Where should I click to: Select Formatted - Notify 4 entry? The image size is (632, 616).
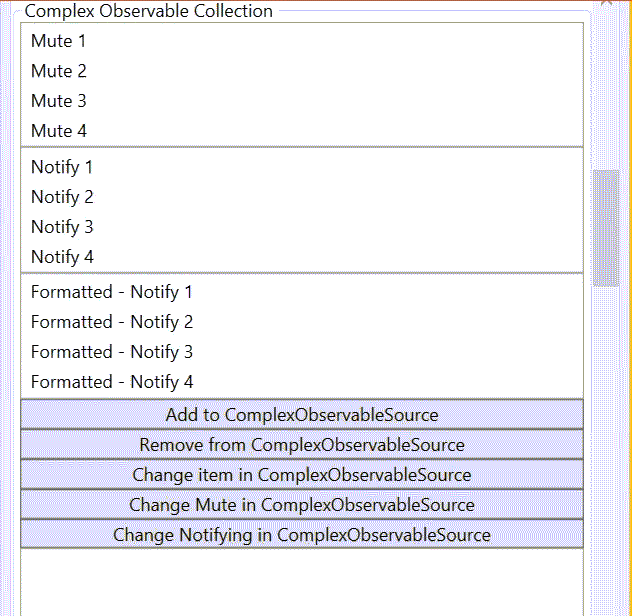point(302,382)
